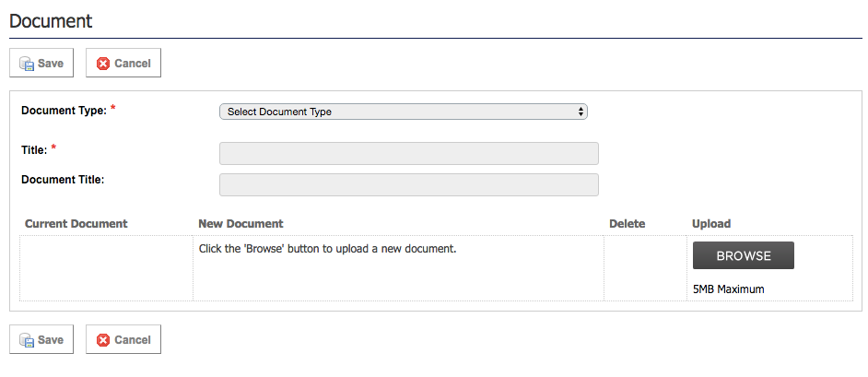Click the 5MB Maximum note text
The image size is (868, 377).
point(729,289)
